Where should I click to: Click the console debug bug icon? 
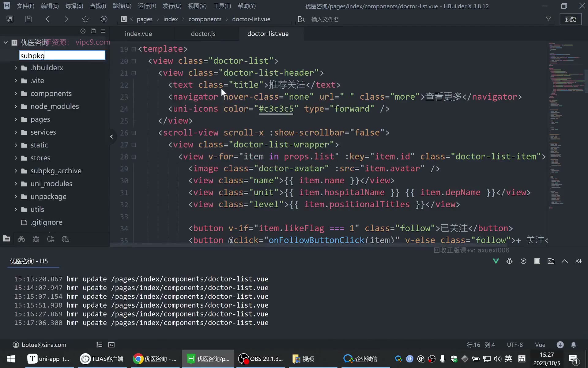coord(509,261)
